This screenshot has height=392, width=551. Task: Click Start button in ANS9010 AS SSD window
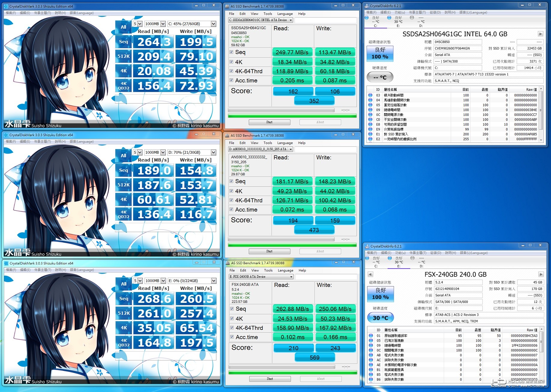[269, 251]
